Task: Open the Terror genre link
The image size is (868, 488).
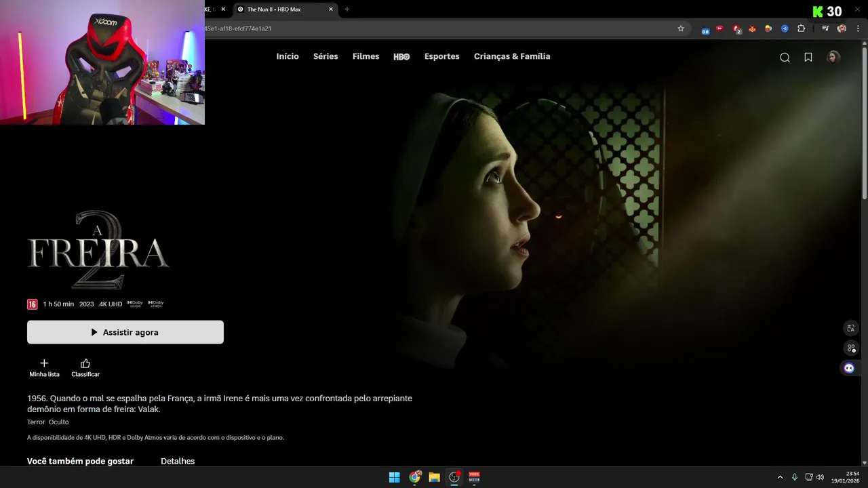Action: [36, 422]
